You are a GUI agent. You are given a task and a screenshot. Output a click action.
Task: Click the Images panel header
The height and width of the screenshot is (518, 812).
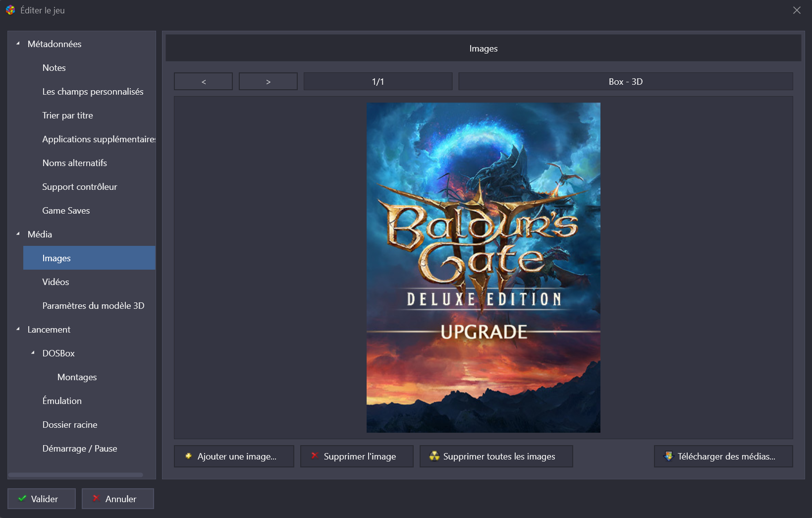(484, 48)
